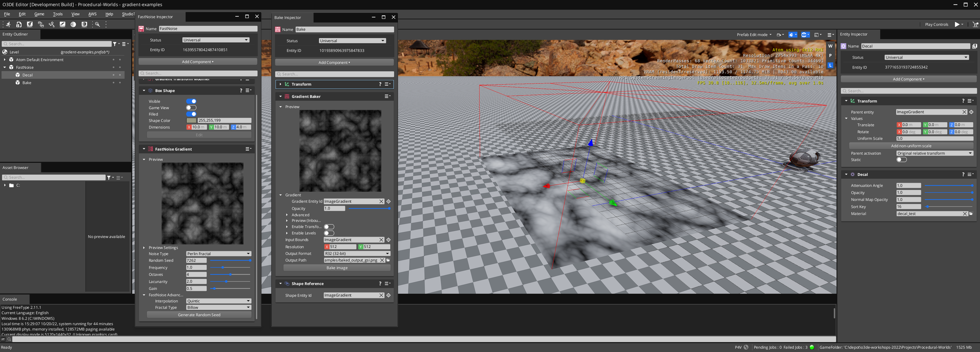Switch to the Console tab
Screen dimensions: 980x352
10,299
